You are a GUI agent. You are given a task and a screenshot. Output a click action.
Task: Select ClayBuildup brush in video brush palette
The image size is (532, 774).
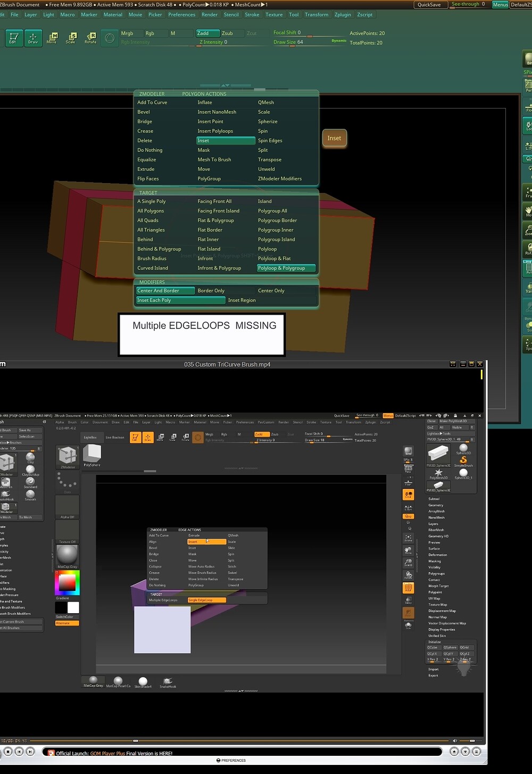coord(30,470)
